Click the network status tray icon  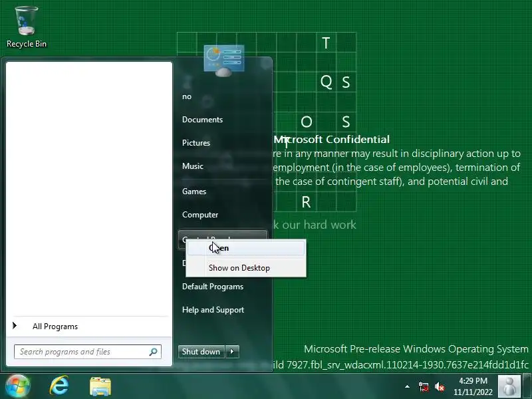(423, 387)
